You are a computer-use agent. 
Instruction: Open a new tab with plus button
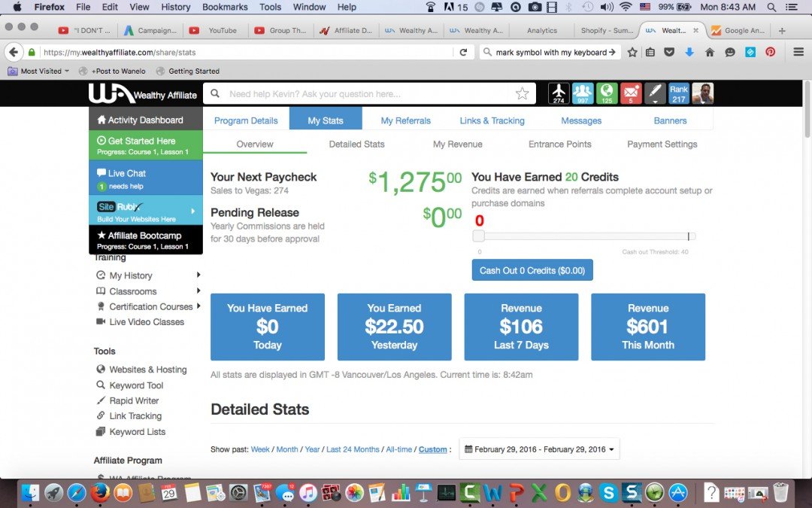click(782, 31)
